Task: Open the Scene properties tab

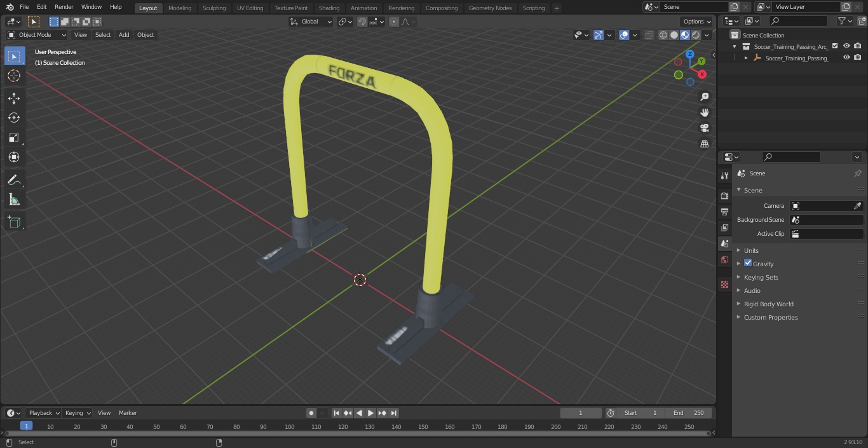Action: [x=724, y=243]
